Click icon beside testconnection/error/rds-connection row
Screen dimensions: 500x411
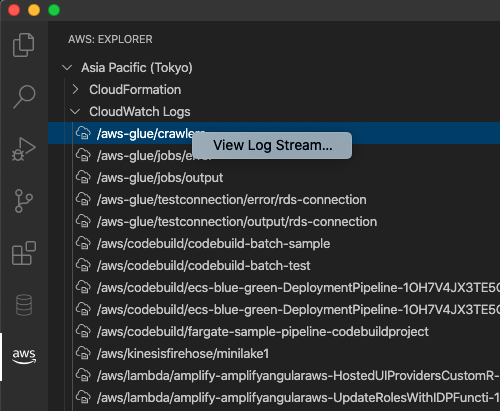[x=83, y=199]
